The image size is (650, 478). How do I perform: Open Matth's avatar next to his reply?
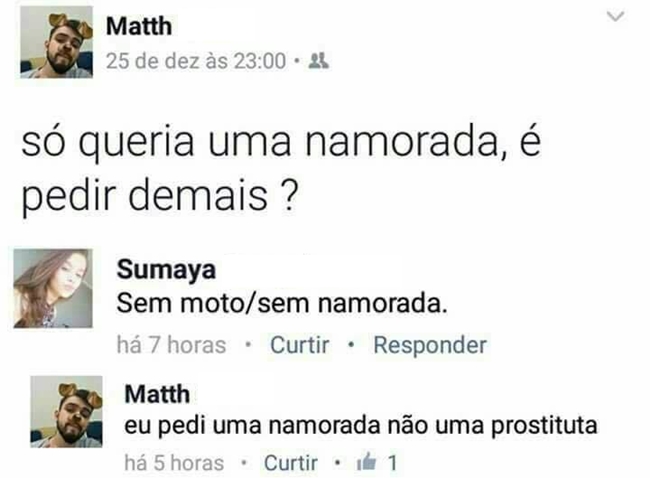66,412
